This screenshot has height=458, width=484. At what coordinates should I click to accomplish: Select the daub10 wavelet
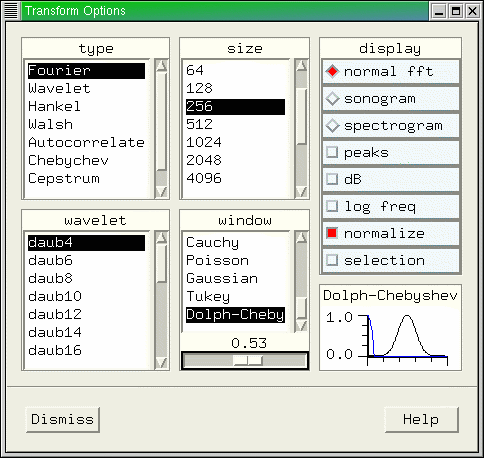click(86, 297)
